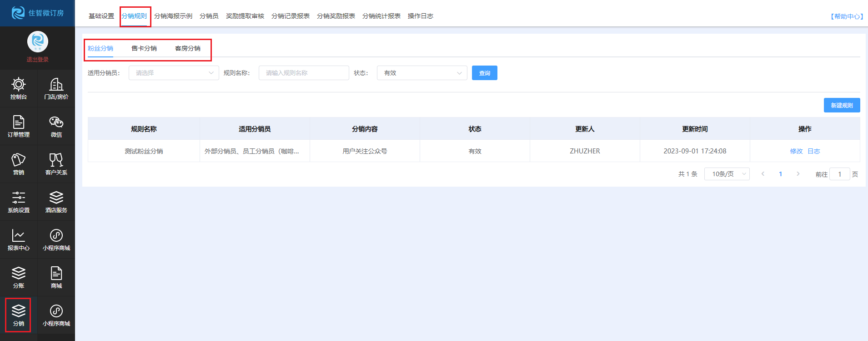Click the 外部分销员、员工分销员 cell
Screen dimensions: 868x341
click(x=255, y=151)
